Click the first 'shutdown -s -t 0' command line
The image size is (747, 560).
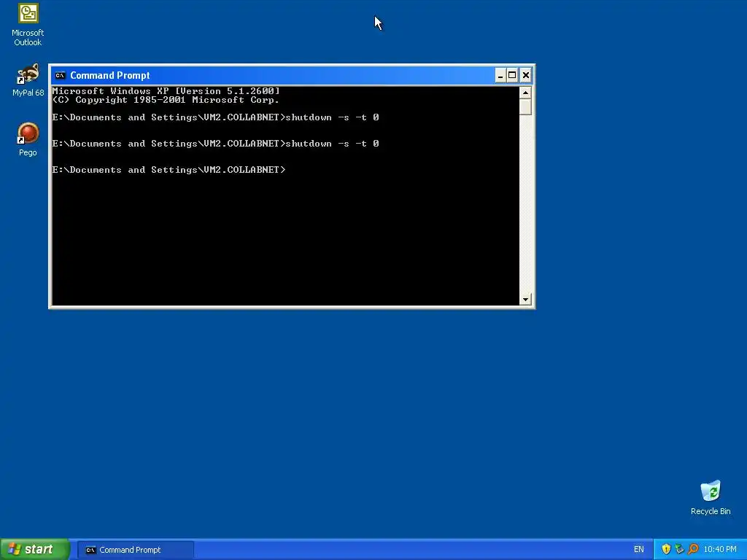(x=215, y=117)
